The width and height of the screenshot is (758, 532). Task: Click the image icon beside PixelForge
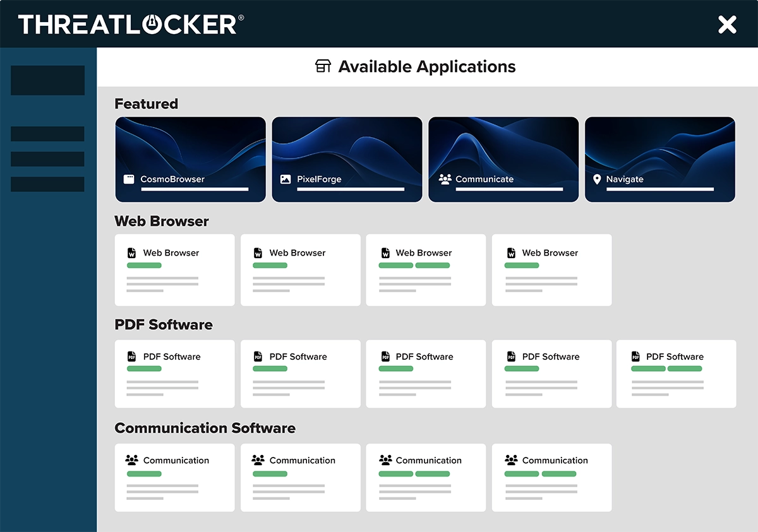pyautogui.click(x=286, y=179)
